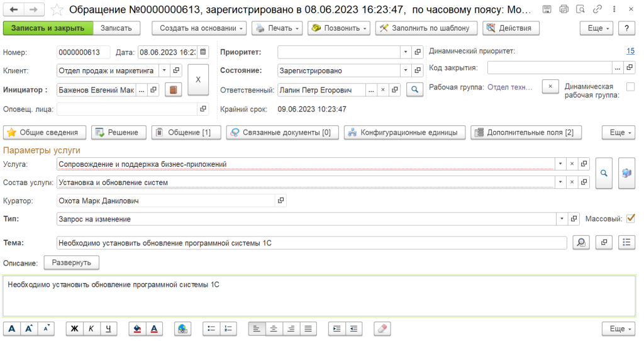Clear text formatting with the eraser icon
644x341 pixels.
pos(382,328)
